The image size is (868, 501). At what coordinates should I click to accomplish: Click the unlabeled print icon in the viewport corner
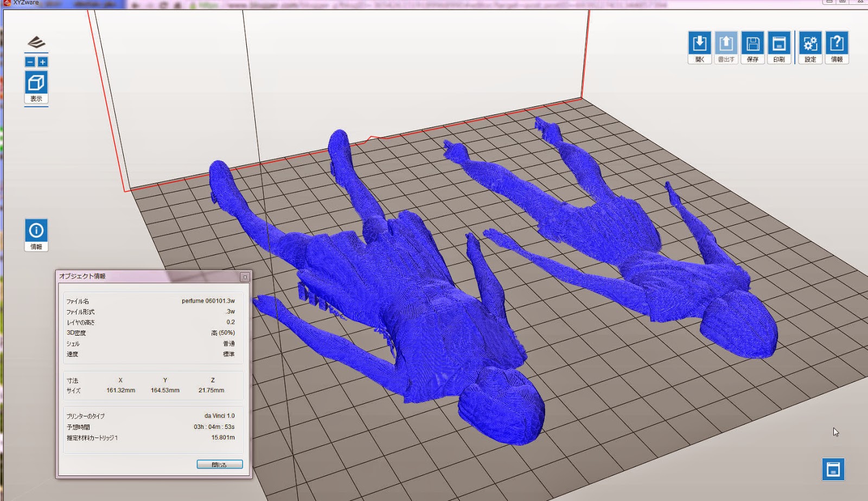833,469
